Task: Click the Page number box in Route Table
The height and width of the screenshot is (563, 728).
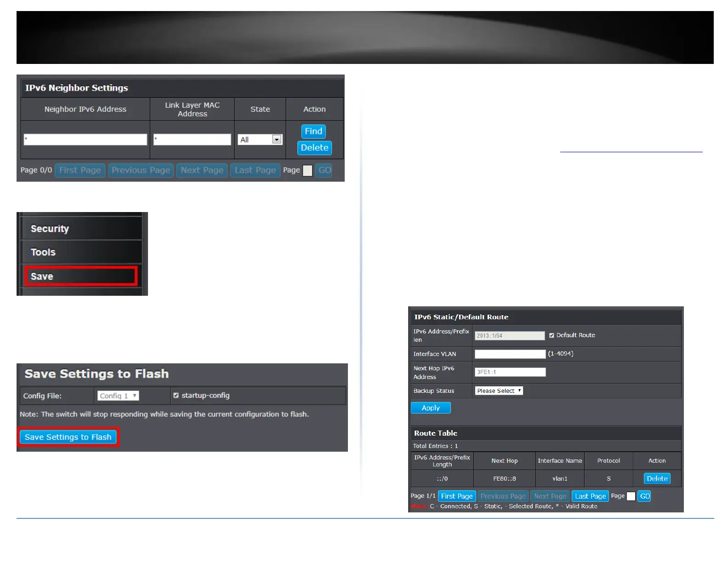Action: (631, 496)
